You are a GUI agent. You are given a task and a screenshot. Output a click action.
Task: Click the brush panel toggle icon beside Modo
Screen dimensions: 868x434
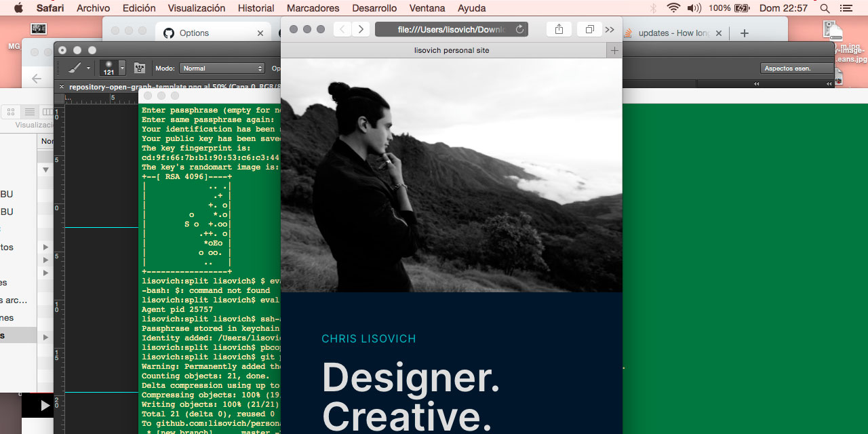[x=139, y=68]
